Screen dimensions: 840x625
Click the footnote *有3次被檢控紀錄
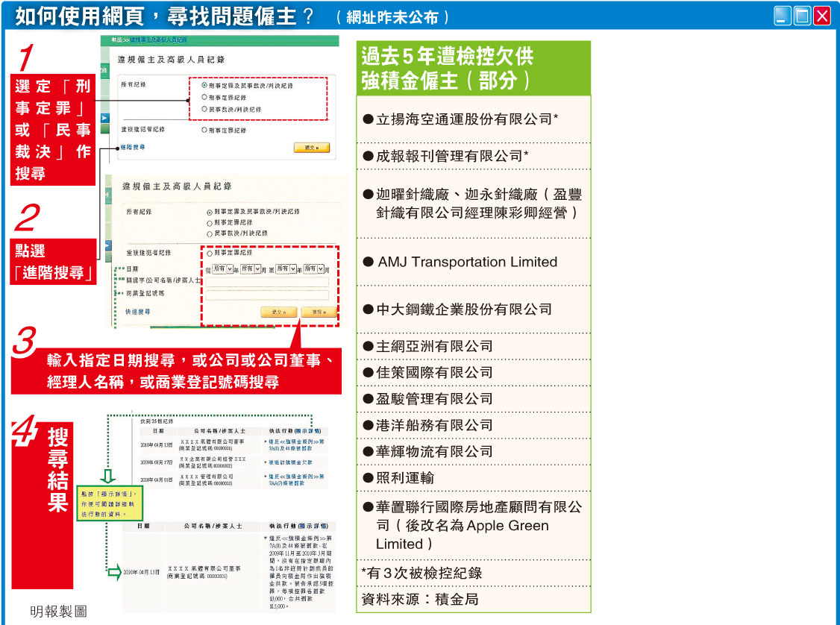(x=421, y=573)
